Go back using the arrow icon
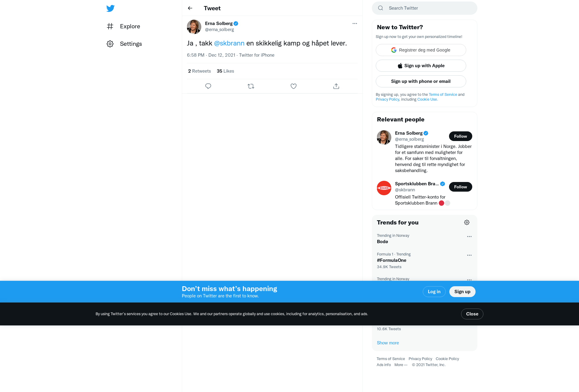The width and height of the screenshot is (579, 392). tap(190, 8)
